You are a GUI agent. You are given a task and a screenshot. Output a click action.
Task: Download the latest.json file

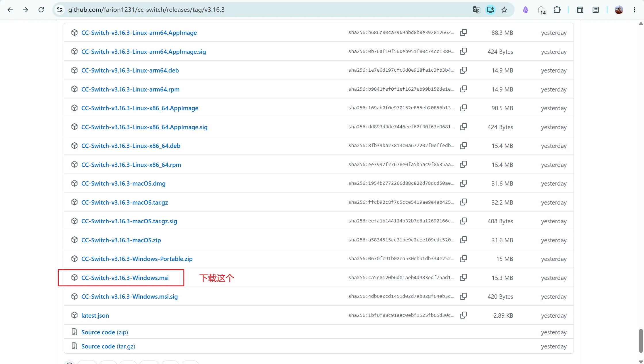pos(95,316)
